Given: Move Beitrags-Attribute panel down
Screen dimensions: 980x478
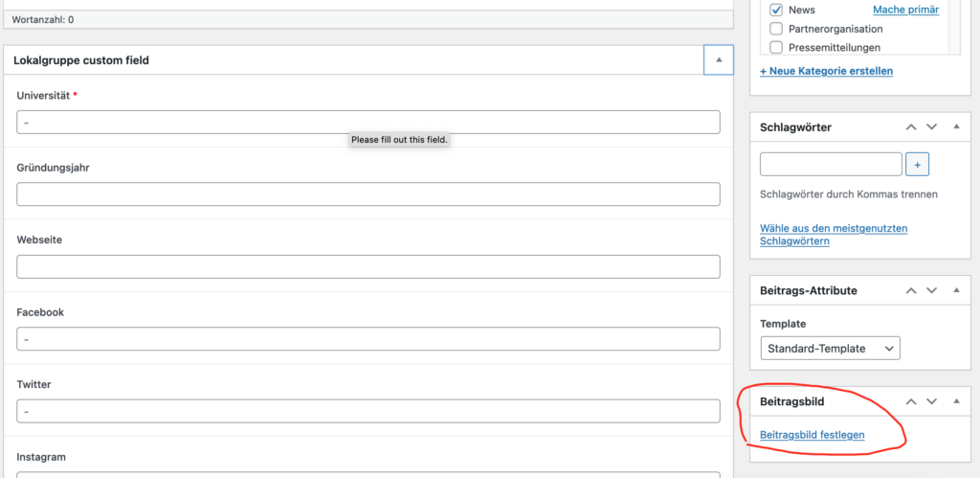Looking at the screenshot, I should tap(931, 290).
